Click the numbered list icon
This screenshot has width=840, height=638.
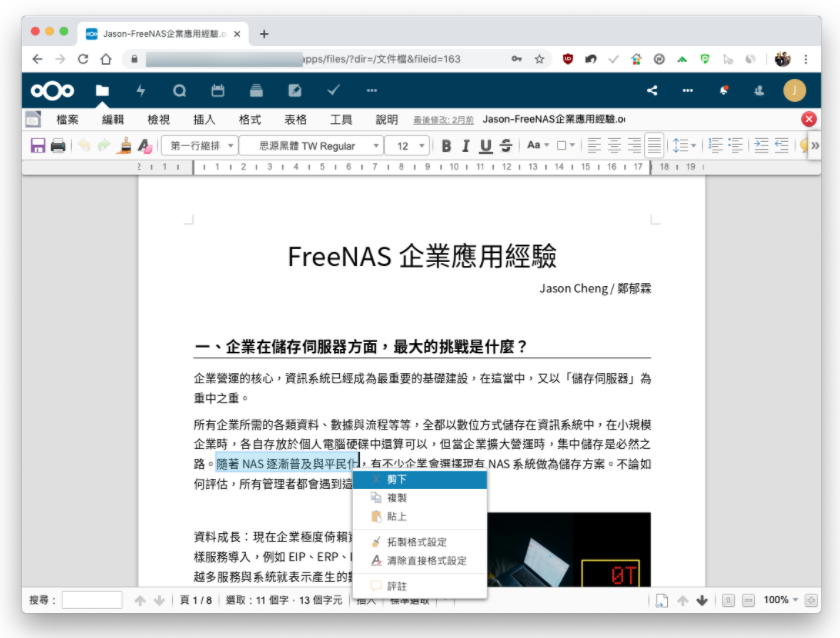[x=715, y=145]
